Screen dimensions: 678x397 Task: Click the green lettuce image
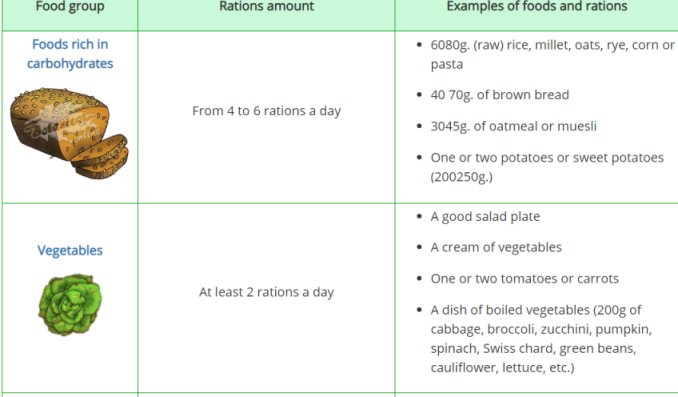coord(70,304)
